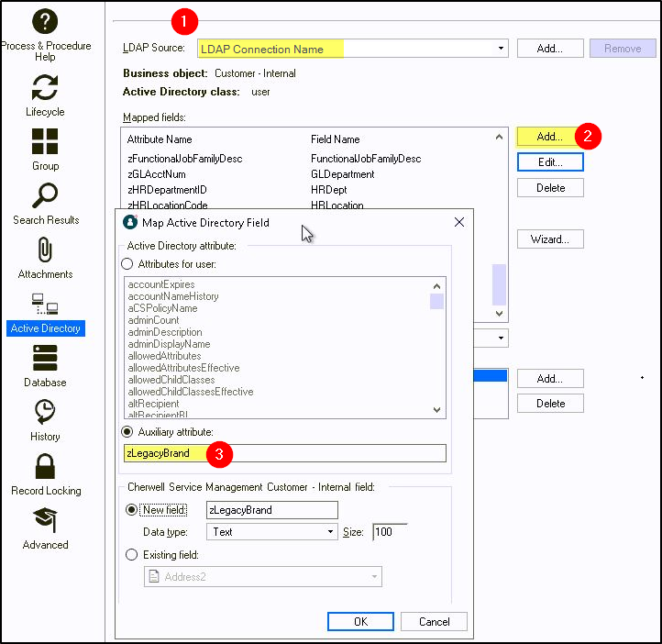The height and width of the screenshot is (644, 662).
Task: Click the highlighted Add button for mapped fields
Action: click(x=549, y=137)
